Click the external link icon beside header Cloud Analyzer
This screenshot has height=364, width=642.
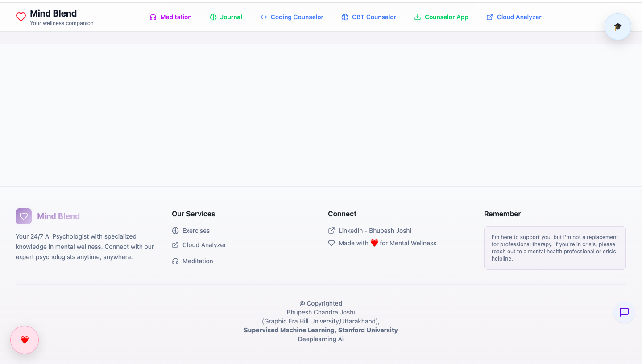pyautogui.click(x=490, y=17)
